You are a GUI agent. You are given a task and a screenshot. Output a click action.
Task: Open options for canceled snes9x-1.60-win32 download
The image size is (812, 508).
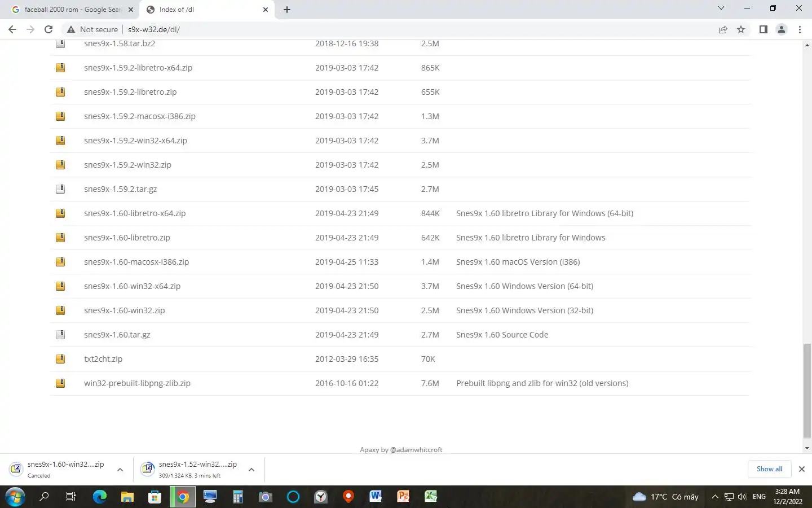point(120,470)
